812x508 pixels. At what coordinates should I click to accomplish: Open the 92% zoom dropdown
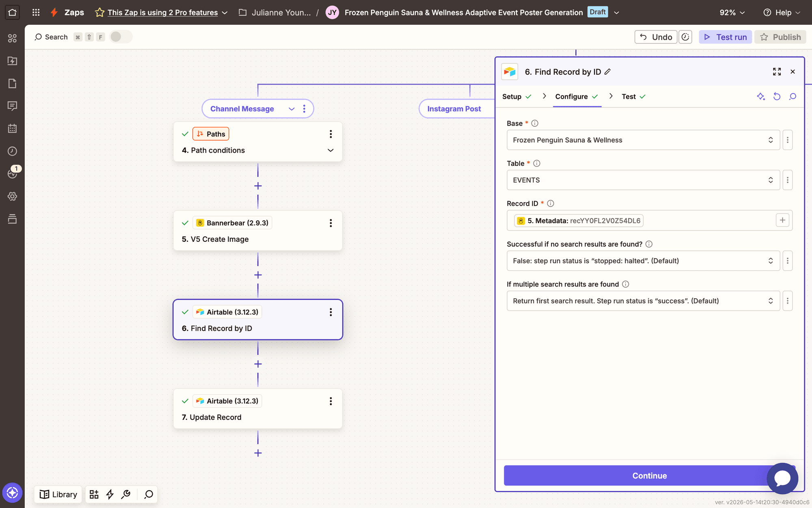pyautogui.click(x=732, y=13)
